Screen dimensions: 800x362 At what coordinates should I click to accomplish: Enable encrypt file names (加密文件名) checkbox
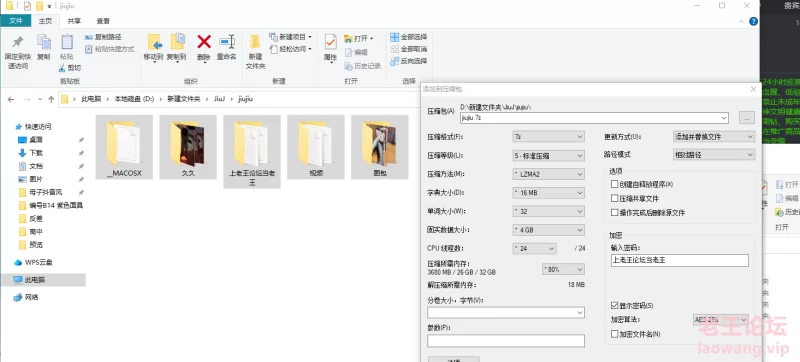pyautogui.click(x=614, y=334)
